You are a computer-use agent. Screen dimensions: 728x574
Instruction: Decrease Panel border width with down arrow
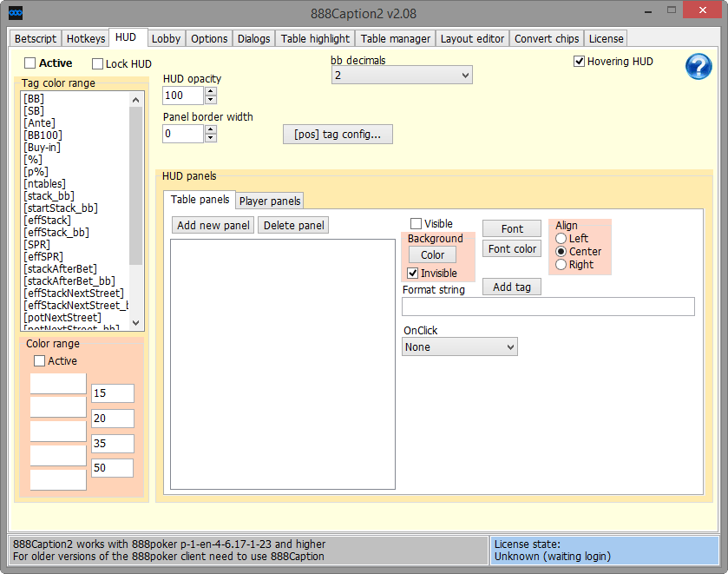[211, 138]
